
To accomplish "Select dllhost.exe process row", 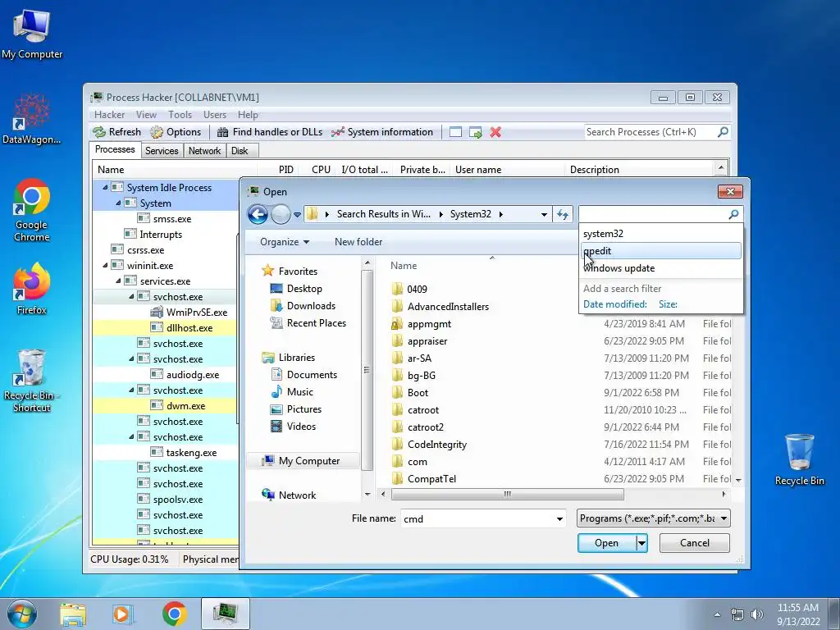I will pyautogui.click(x=165, y=327).
